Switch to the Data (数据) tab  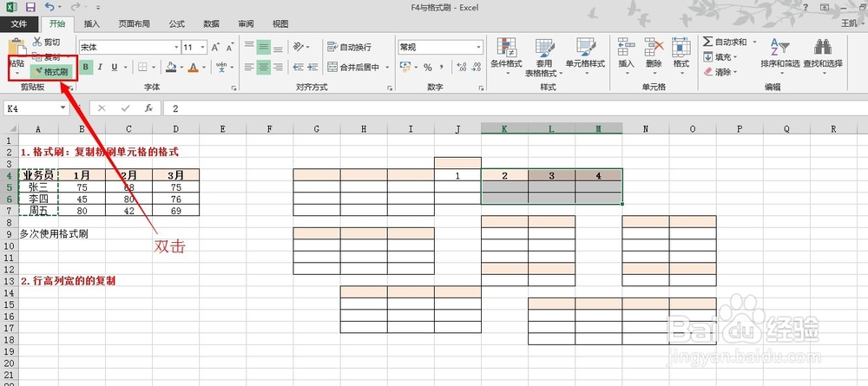click(211, 23)
